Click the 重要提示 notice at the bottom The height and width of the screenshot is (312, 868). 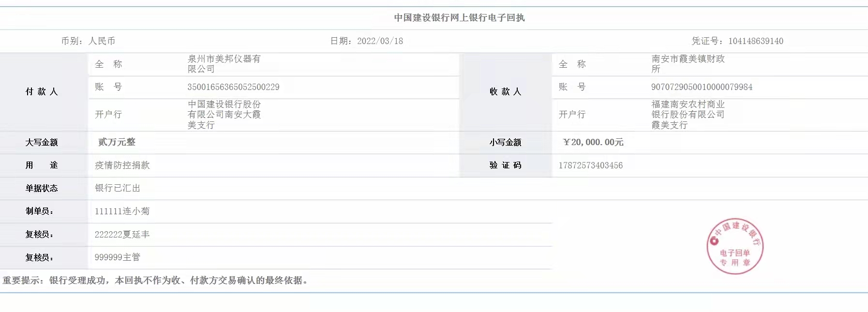[x=155, y=281]
